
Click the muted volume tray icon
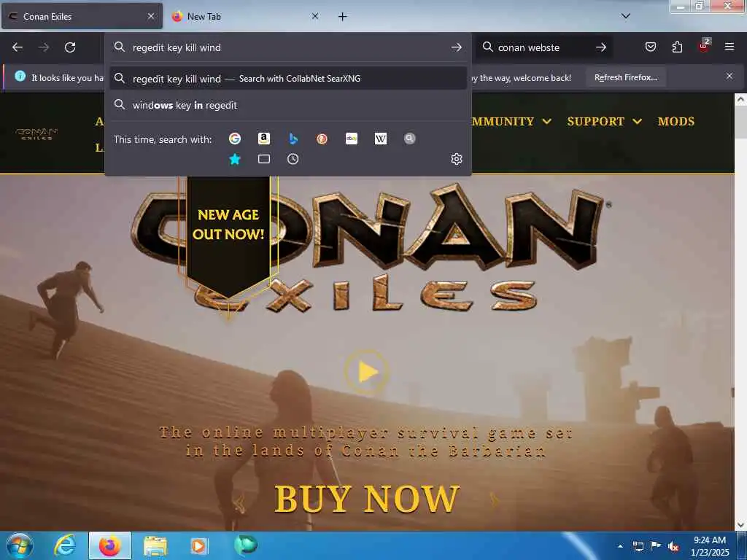coord(673,546)
